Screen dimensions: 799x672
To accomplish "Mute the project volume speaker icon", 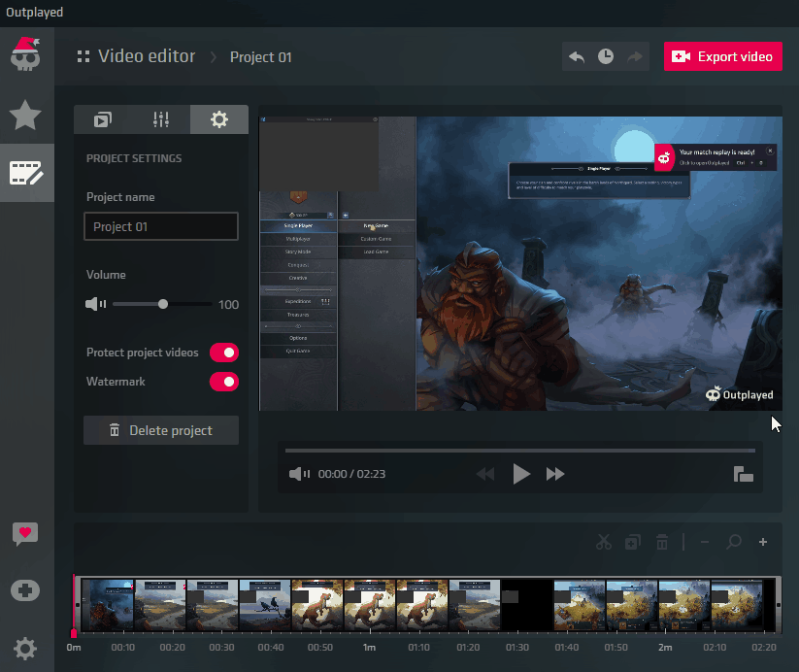I will 95,304.
